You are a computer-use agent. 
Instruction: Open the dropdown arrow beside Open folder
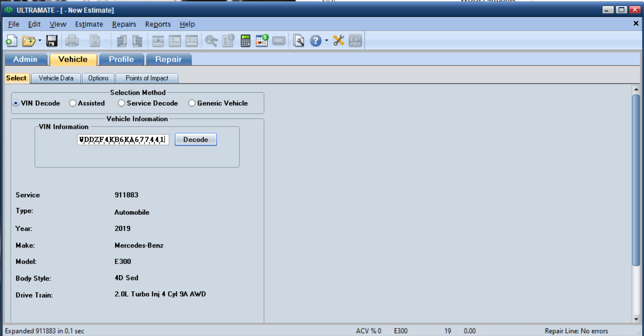39,41
